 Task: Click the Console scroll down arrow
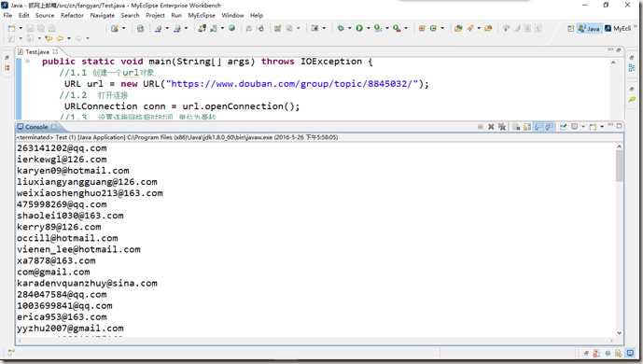[620, 333]
